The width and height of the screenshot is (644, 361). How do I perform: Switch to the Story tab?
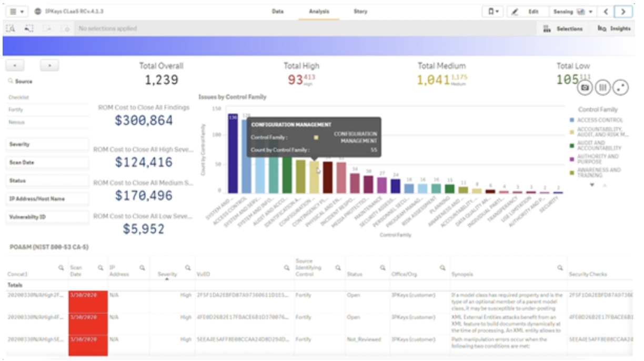[360, 11]
